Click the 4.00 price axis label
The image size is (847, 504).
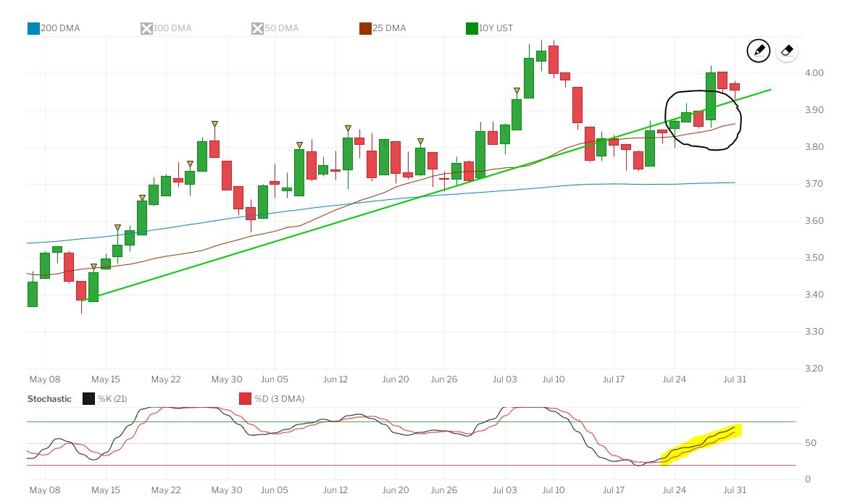[x=814, y=73]
